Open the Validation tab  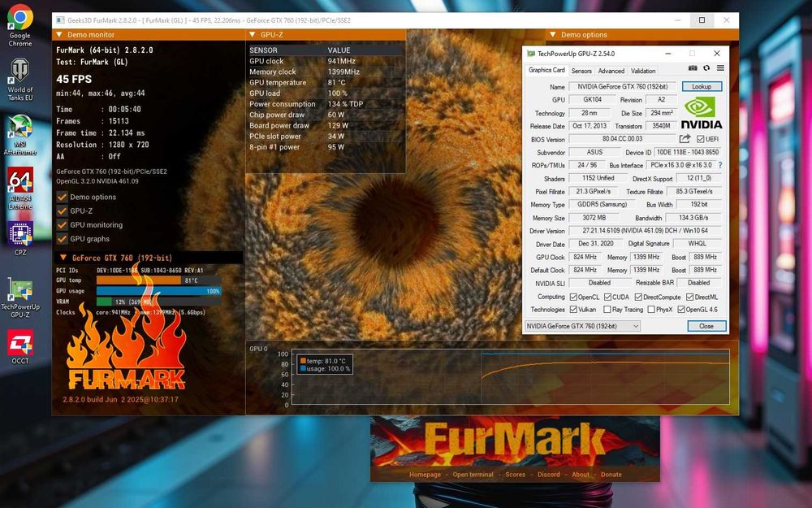click(x=643, y=71)
